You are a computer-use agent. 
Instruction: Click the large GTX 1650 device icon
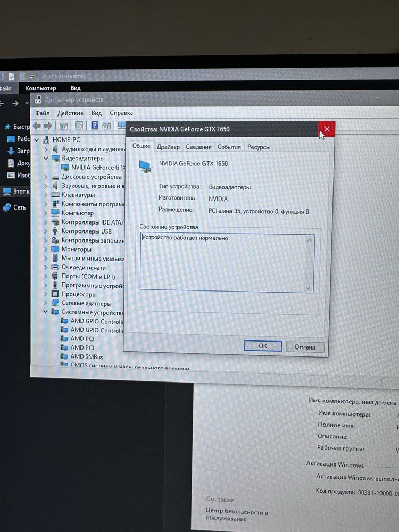(146, 167)
